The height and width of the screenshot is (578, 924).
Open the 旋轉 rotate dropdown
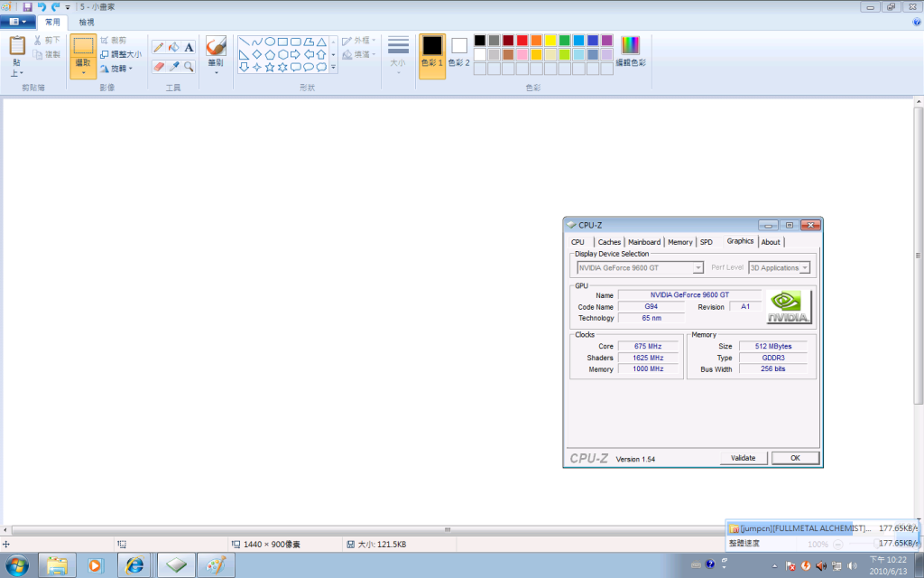pos(117,68)
